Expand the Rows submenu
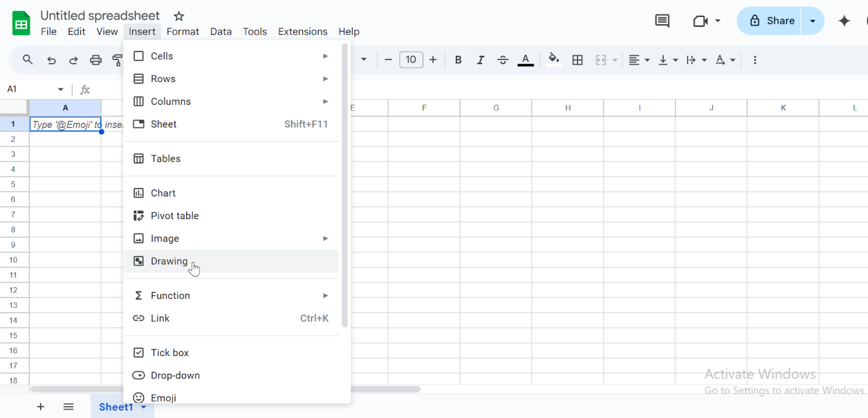Image resolution: width=868 pixels, height=418 pixels. [325, 78]
